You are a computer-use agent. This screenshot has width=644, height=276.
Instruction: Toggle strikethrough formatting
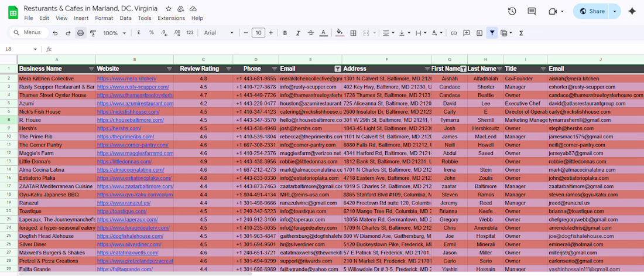[310, 33]
